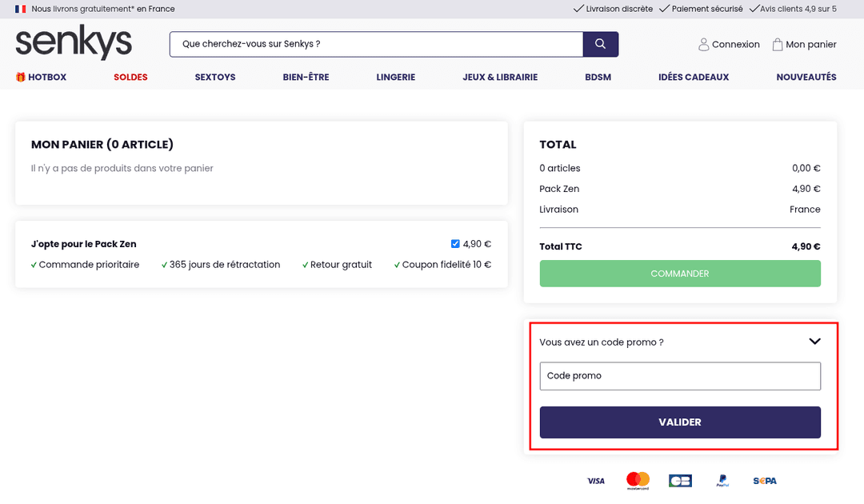Viewport: 864px width, 504px height.
Task: Click the SEPA payment logo
Action: (765, 481)
